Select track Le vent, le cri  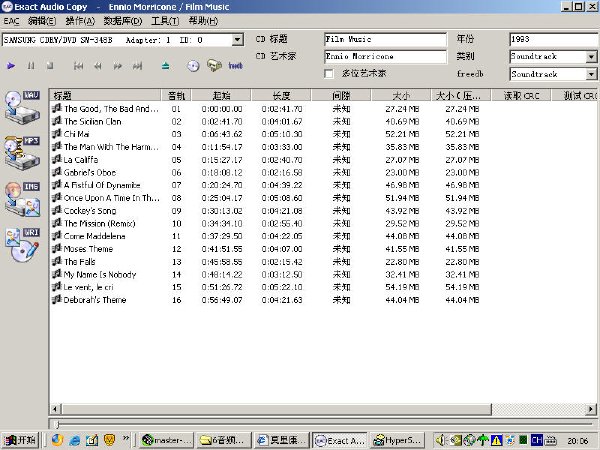[88, 287]
